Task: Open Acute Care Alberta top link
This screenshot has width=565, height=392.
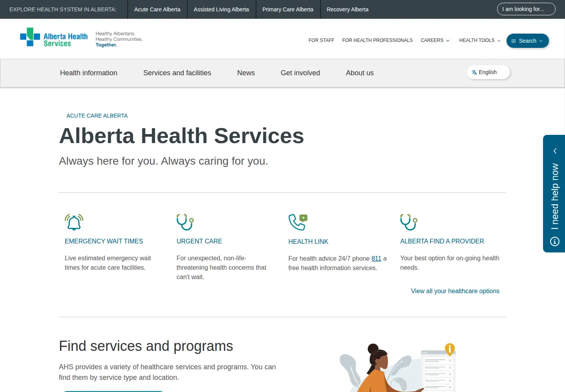Action: click(x=157, y=9)
